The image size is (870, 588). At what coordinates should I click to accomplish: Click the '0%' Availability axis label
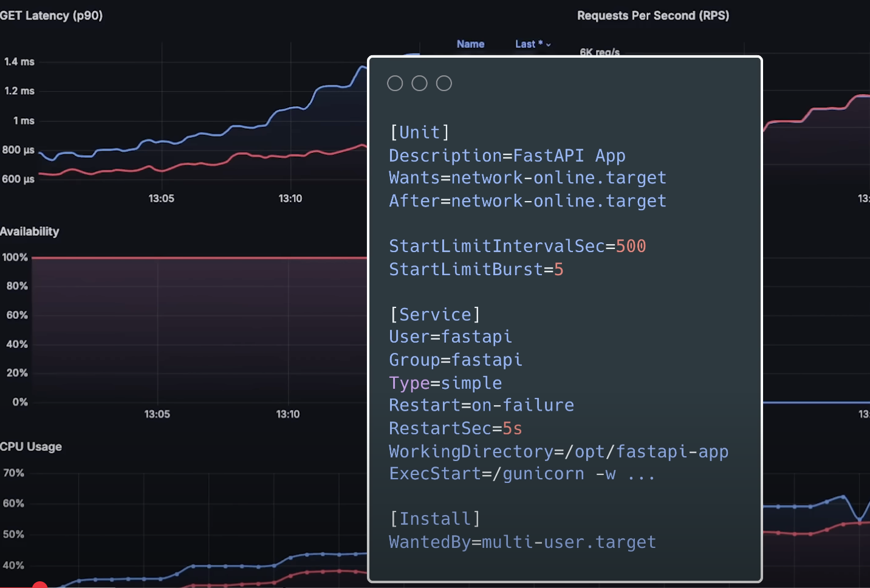(20, 402)
